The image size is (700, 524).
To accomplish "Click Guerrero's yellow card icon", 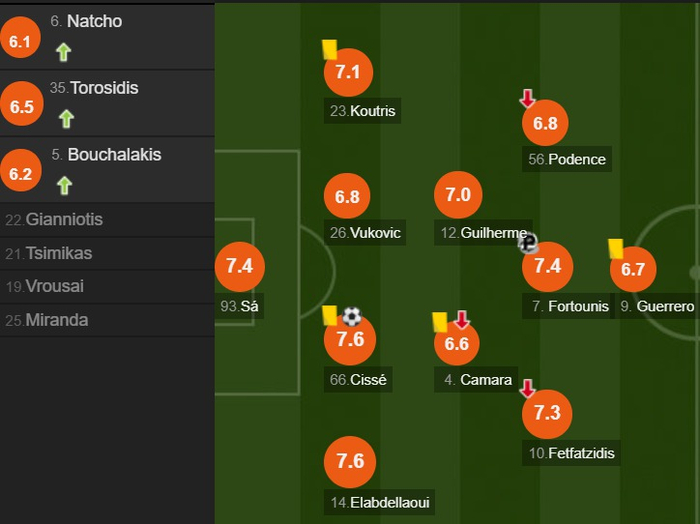I will (615, 247).
